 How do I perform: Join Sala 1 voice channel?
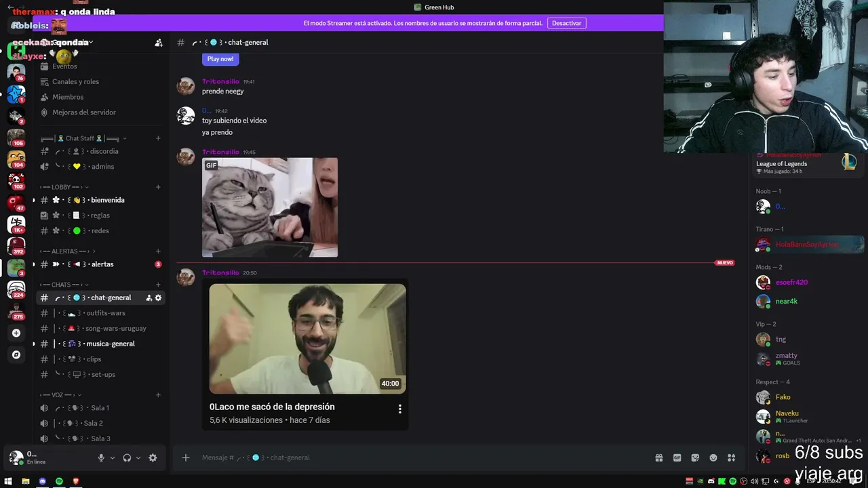pyautogui.click(x=100, y=408)
